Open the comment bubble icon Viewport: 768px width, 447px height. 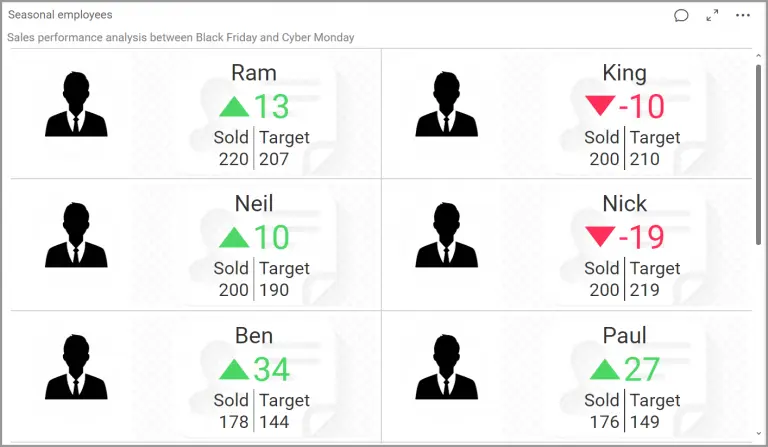[x=681, y=15]
